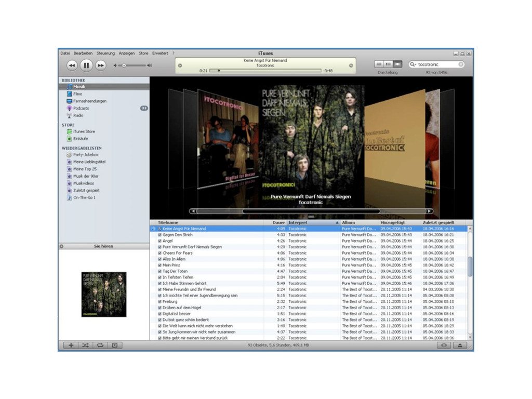Click the tocotronic search field
This screenshot has width=532, height=399.
tap(437, 64)
